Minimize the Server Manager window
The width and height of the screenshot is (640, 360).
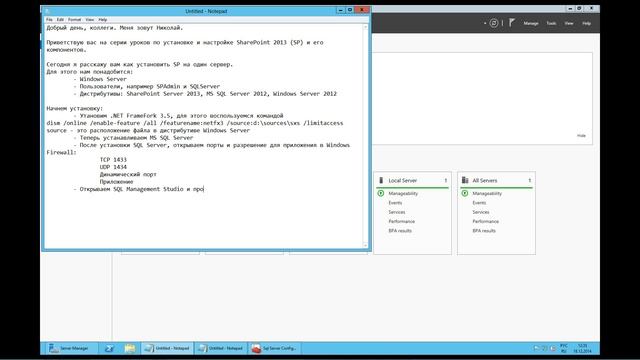[570, 8]
